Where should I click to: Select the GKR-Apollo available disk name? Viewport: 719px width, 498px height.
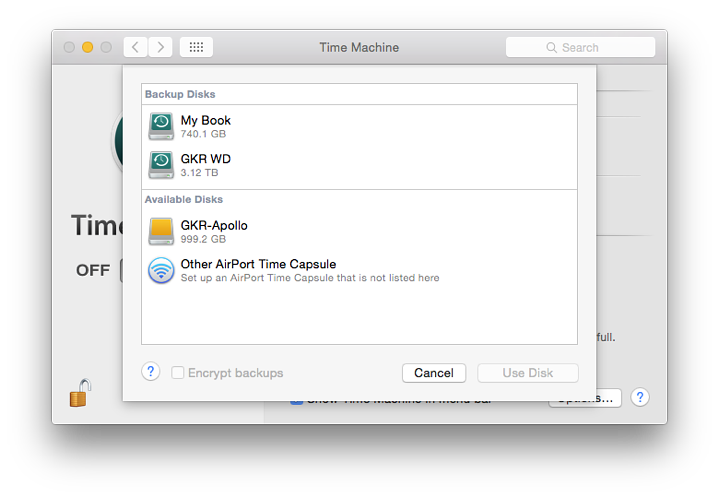(x=214, y=225)
